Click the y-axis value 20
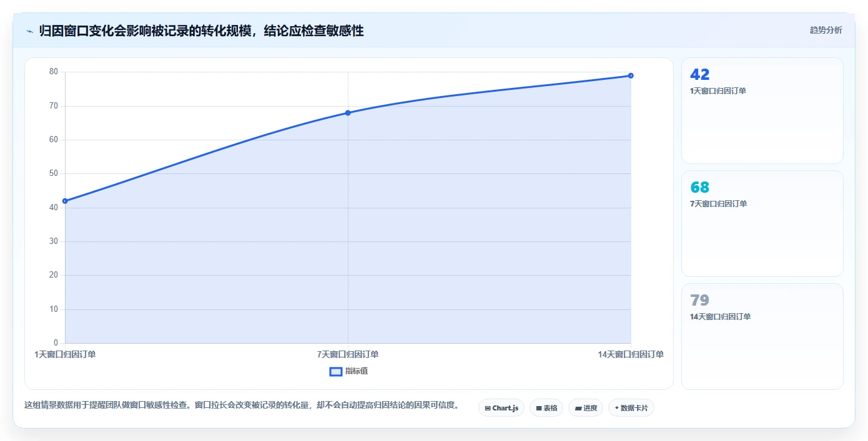 tap(54, 275)
